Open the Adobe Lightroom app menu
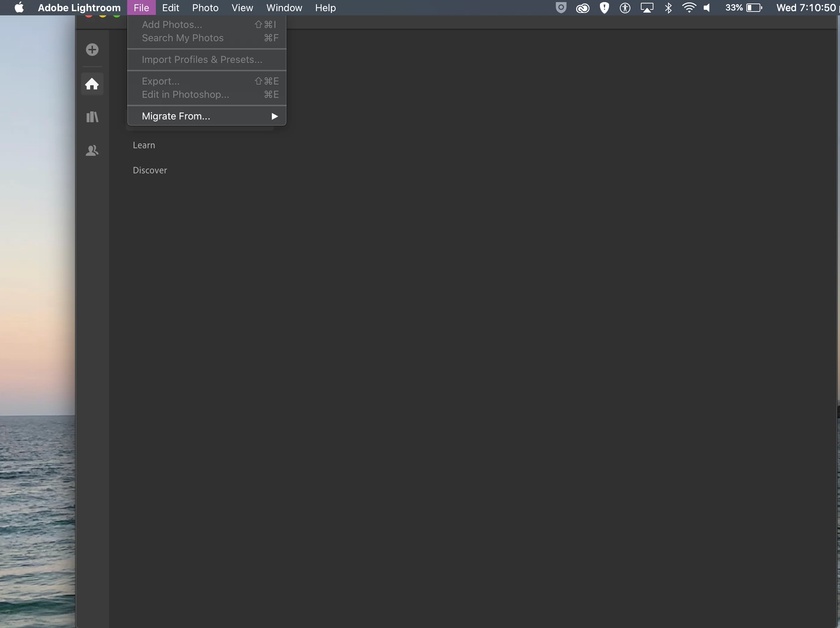The width and height of the screenshot is (840, 628). click(79, 8)
